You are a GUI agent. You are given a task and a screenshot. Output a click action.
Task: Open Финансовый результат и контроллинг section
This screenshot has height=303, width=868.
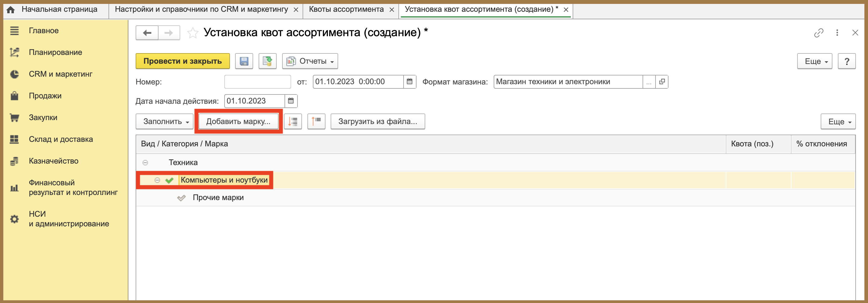73,187
